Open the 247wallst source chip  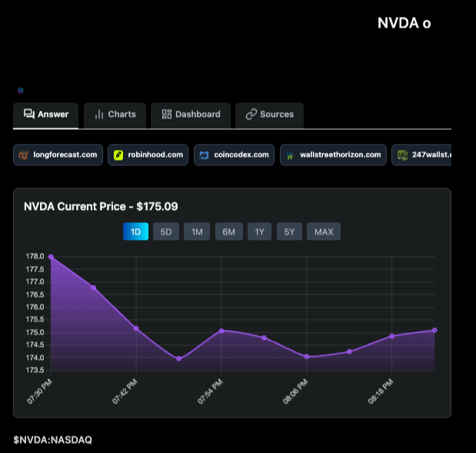click(x=421, y=155)
